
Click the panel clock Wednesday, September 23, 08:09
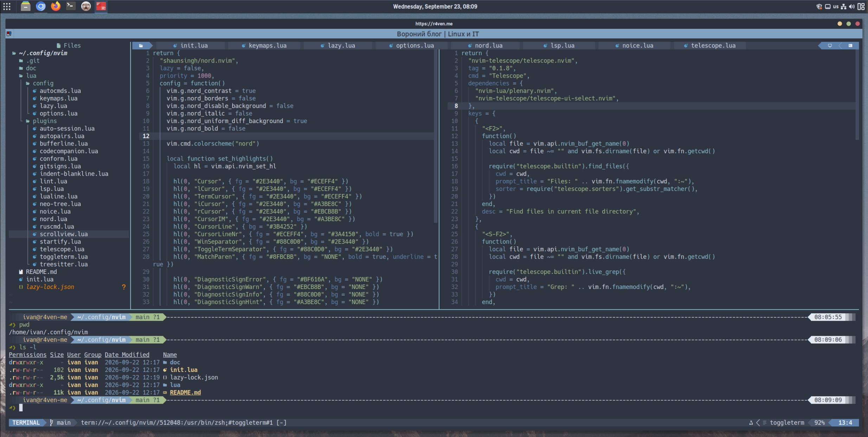point(435,6)
